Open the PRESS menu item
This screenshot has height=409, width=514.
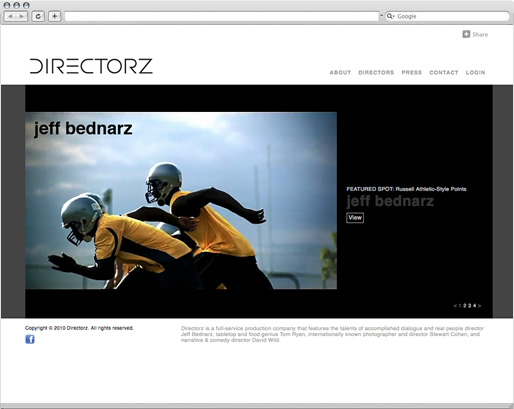coord(412,72)
